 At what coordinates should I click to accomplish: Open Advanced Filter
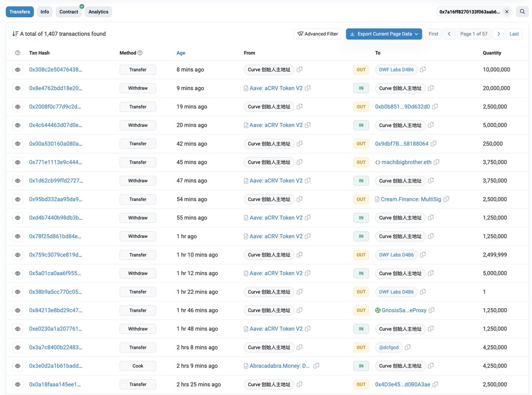point(318,34)
